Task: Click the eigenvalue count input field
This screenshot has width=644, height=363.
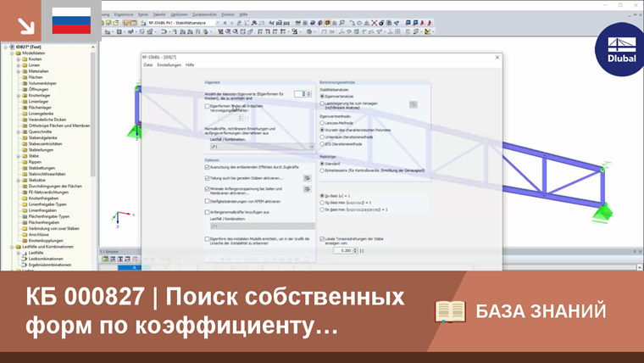Action: click(300, 94)
